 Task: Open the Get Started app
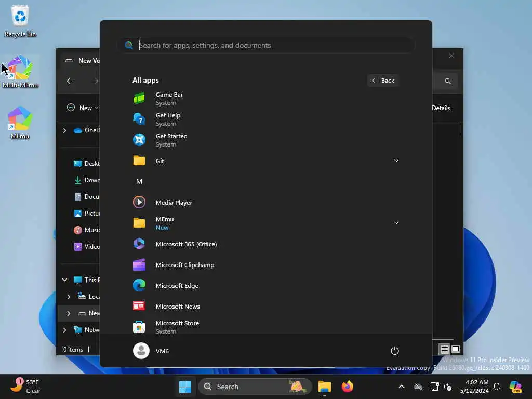[265, 140]
